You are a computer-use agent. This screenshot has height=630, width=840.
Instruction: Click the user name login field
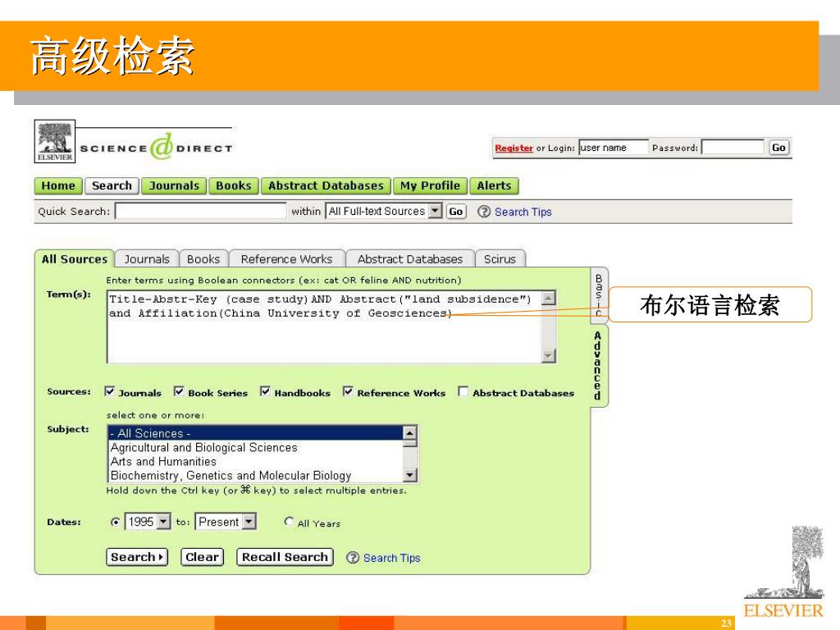(614, 148)
